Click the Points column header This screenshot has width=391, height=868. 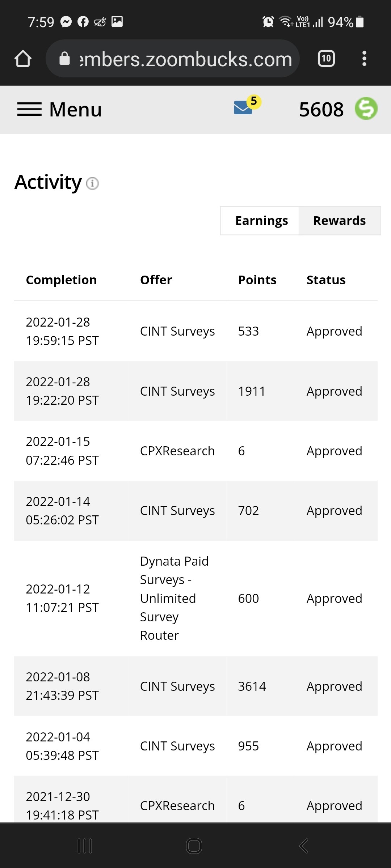pyautogui.click(x=257, y=280)
